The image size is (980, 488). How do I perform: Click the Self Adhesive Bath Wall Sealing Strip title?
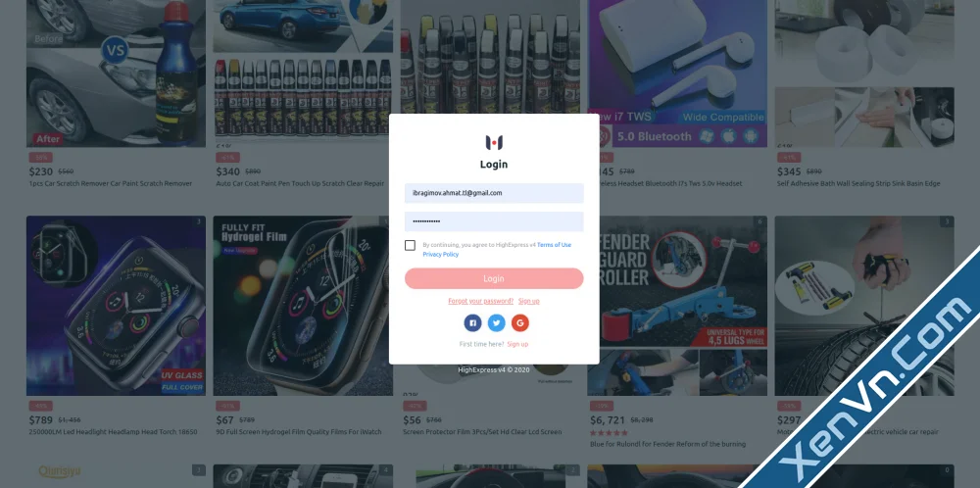(858, 183)
